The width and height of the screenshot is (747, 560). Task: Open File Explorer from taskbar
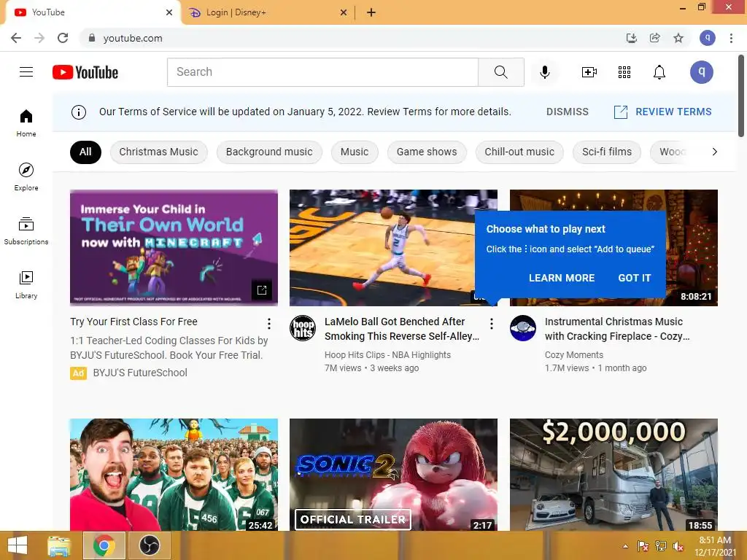58,545
